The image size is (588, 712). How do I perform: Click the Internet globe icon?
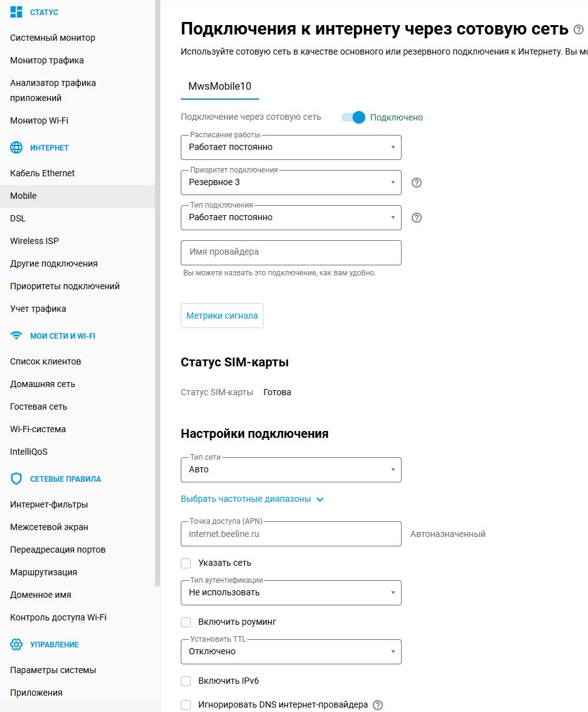point(16,147)
